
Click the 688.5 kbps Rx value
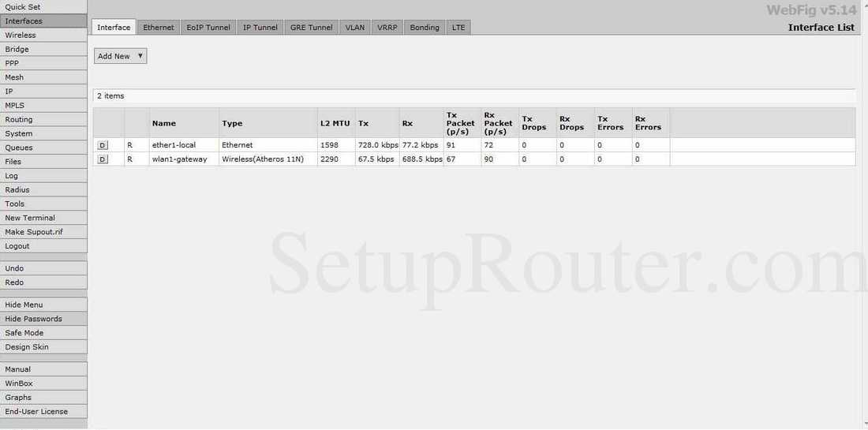[x=422, y=159]
